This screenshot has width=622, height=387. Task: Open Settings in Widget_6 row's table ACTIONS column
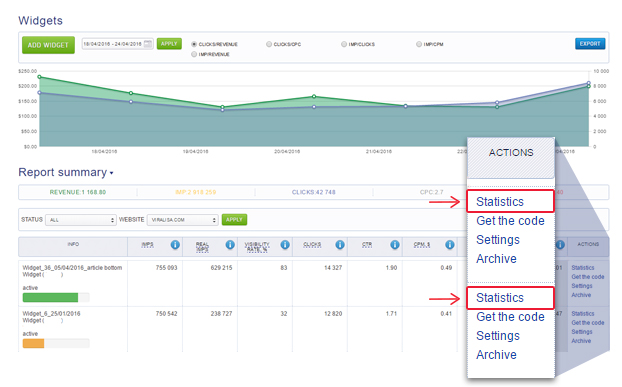(x=582, y=332)
